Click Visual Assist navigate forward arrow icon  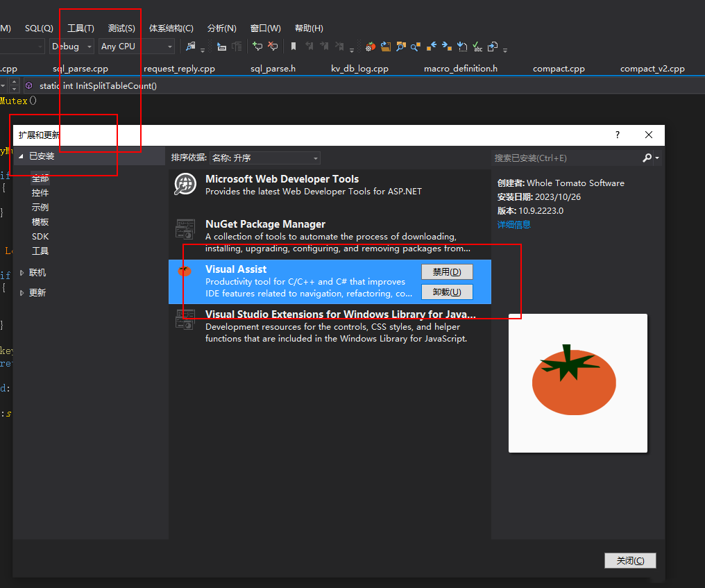tap(446, 47)
